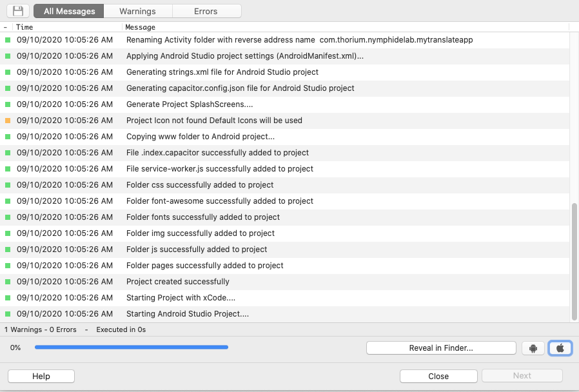Click green status square beside Copying www folder

pos(8,137)
